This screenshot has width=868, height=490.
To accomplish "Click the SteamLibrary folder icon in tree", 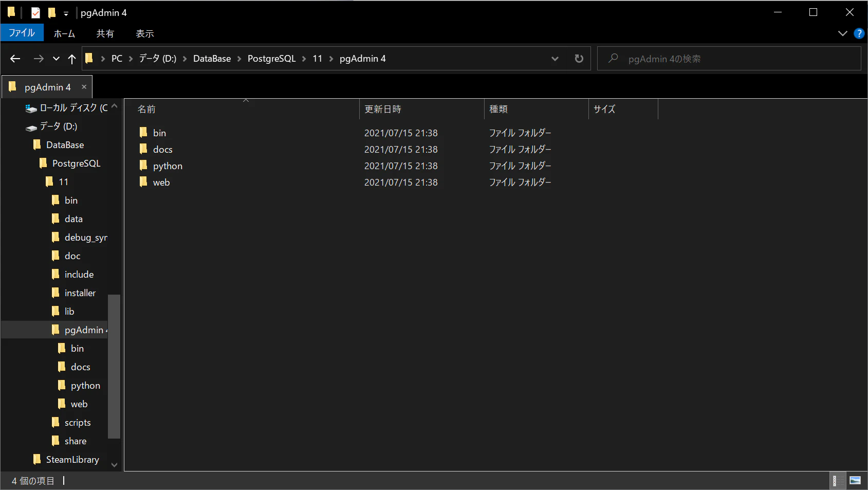I will tap(37, 459).
